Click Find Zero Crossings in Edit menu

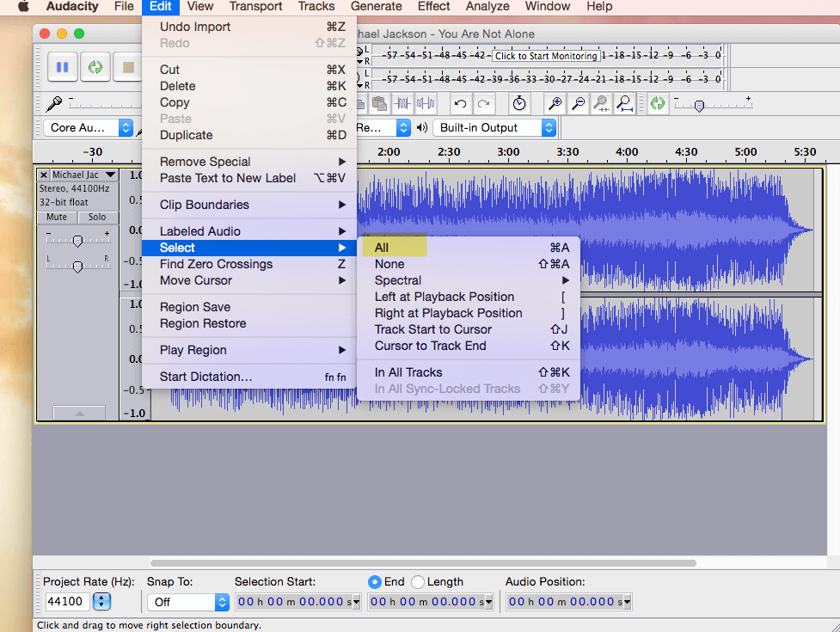click(216, 264)
